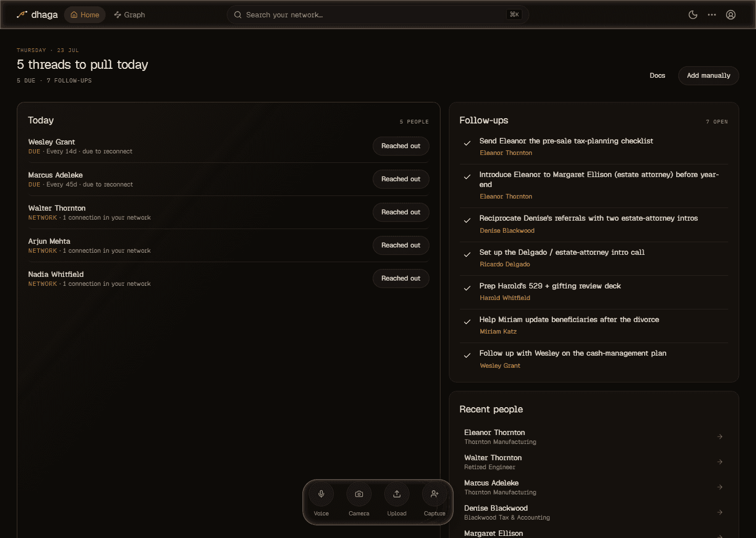Toggle dark mode moon icon
The width and height of the screenshot is (756, 538).
pos(693,15)
